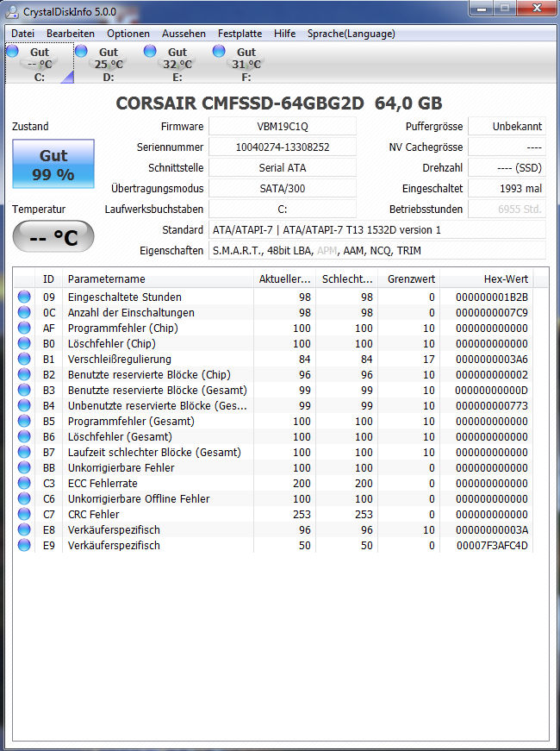Click status orb for Anzahl der Einschaltungen row
This screenshot has width=560, height=751.
point(24,312)
